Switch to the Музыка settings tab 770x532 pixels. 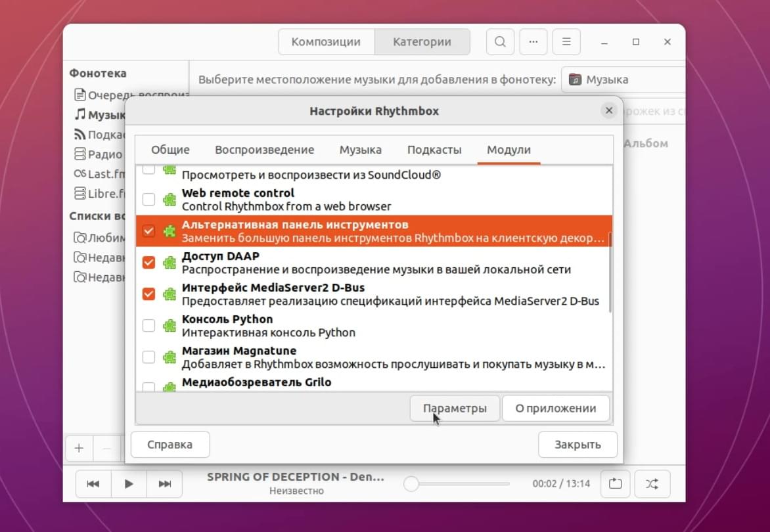pos(361,150)
